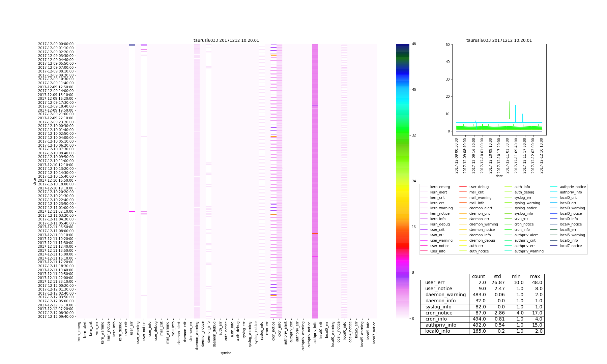Click the red streak in authpriv_info heatmap column

point(315,233)
